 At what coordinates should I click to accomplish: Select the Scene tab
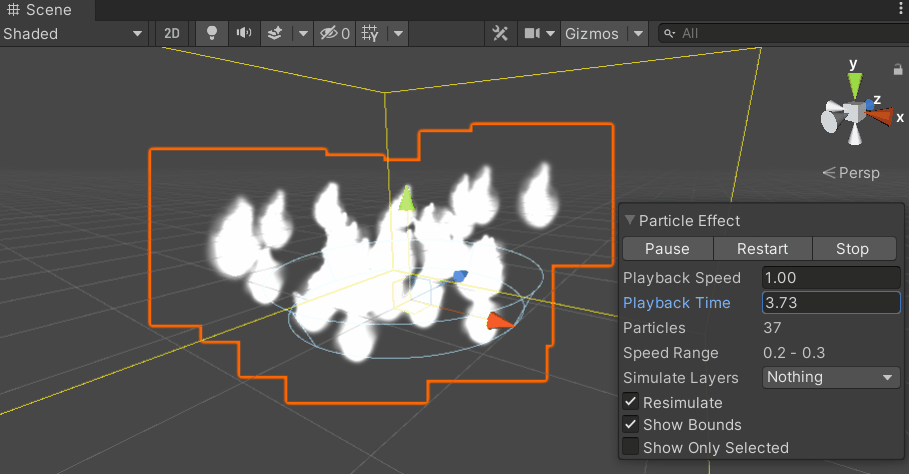(x=46, y=10)
